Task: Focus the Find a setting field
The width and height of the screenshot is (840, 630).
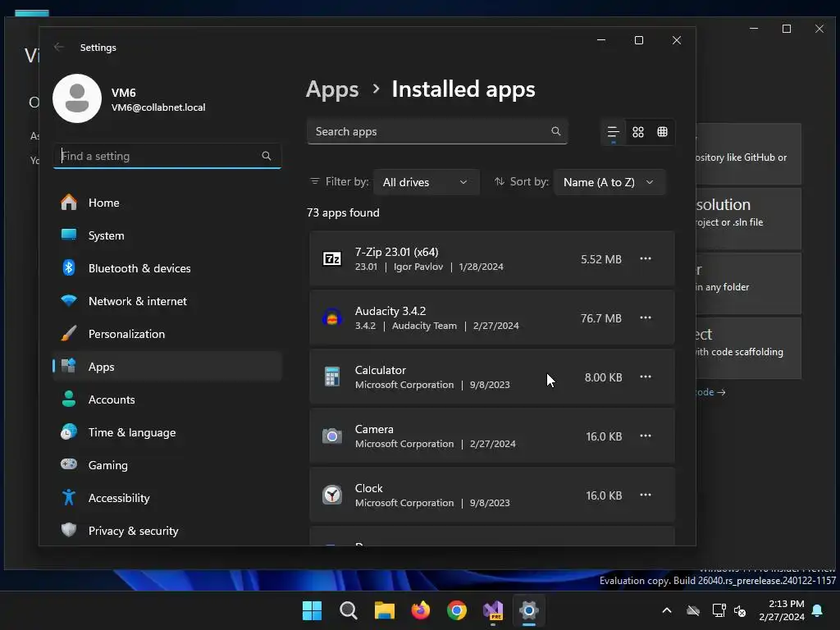Action: click(167, 156)
